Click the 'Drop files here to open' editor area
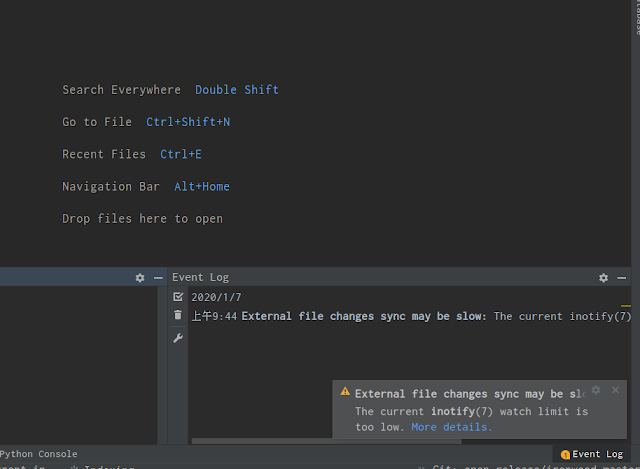Screen dimensions: 640x469 click(142, 218)
